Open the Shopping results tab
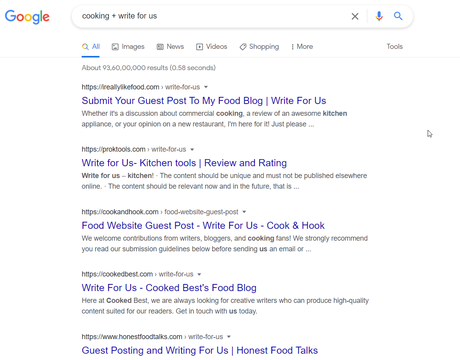Image resolution: width=460 pixels, height=360 pixels. point(259,47)
